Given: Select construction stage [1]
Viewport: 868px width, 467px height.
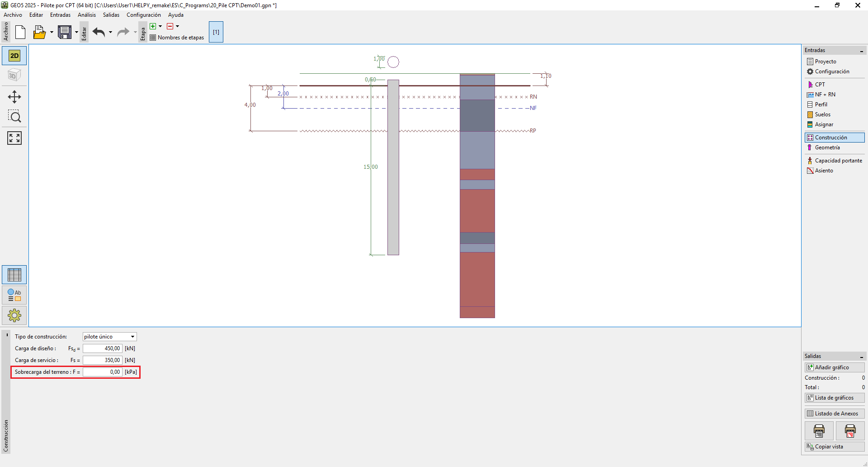Looking at the screenshot, I should tap(216, 32).
